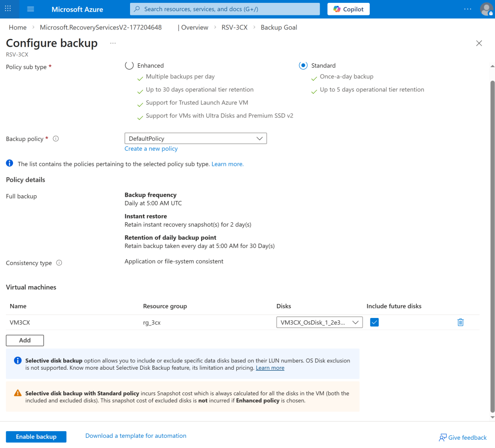The image size is (495, 448).
Task: Click Create a new policy link
Action: tap(151, 149)
